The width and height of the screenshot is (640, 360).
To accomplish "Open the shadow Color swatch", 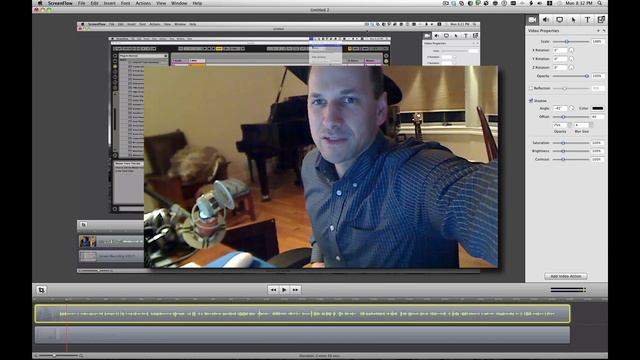I will click(x=598, y=108).
